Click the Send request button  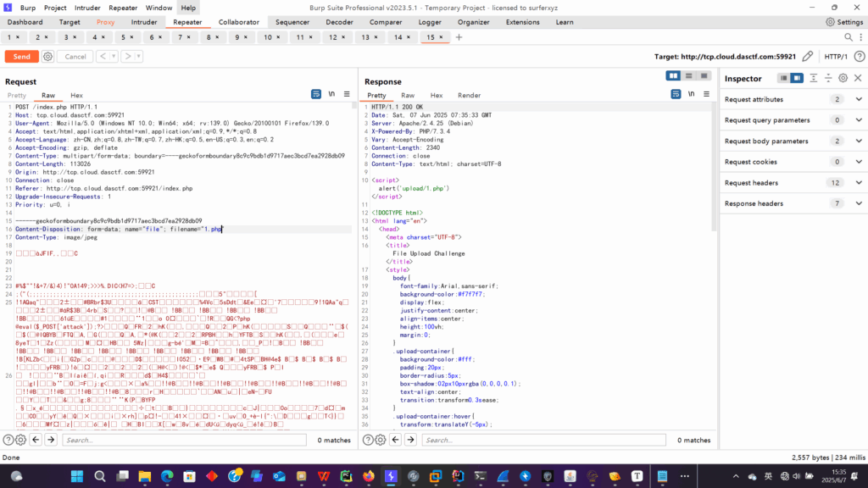pos(21,57)
